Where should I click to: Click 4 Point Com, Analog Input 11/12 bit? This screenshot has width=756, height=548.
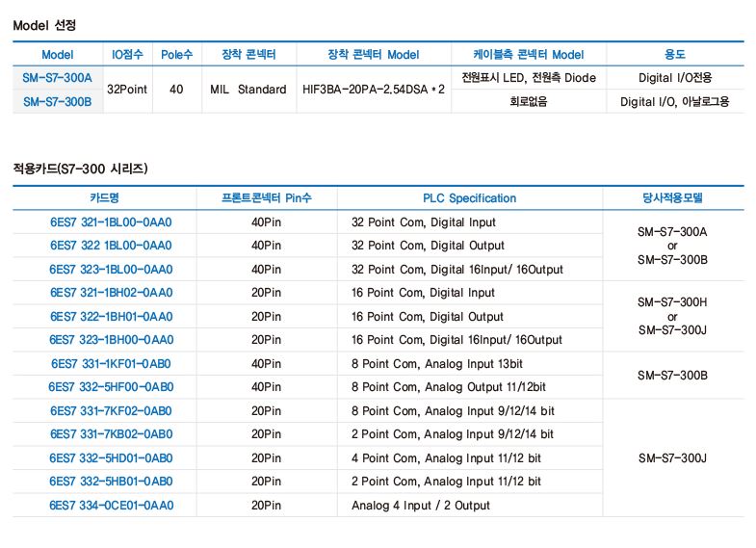[447, 458]
